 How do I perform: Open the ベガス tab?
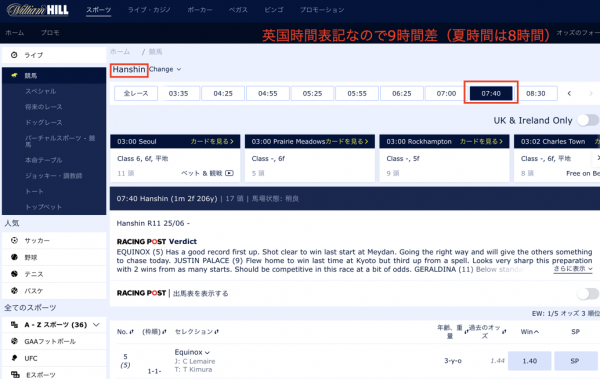click(x=238, y=10)
